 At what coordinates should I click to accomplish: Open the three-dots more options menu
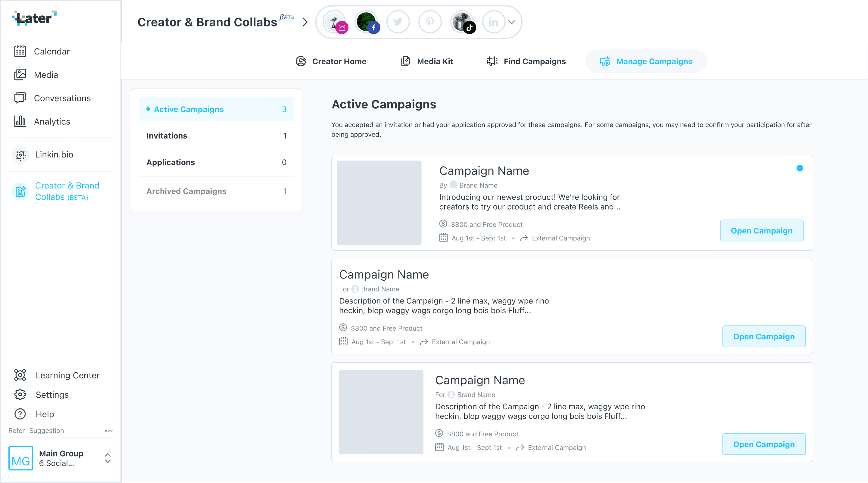point(108,431)
